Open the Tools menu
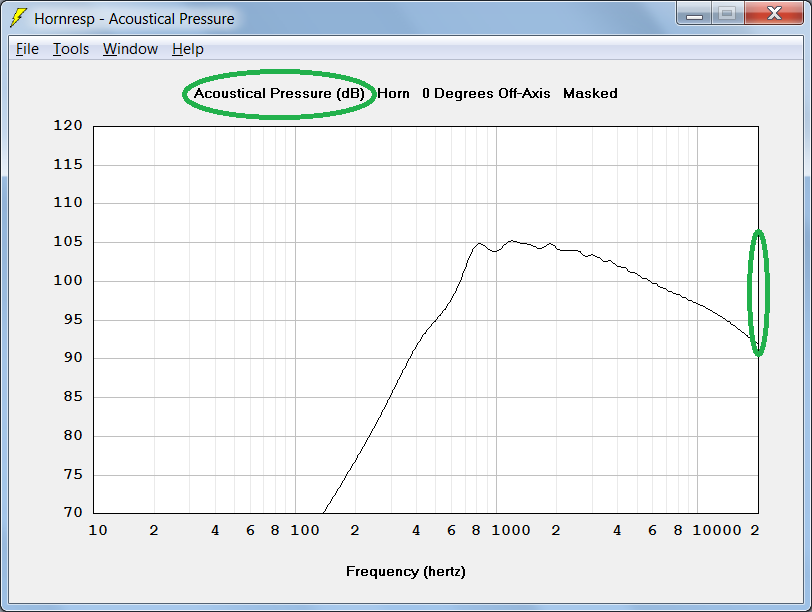Screen dimensions: 812x612 71,49
